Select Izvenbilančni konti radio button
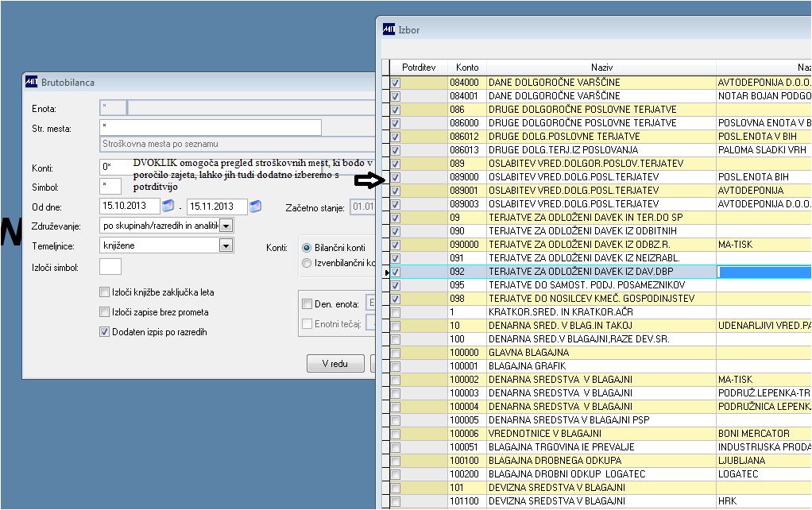The width and height of the screenshot is (812, 510). [307, 263]
